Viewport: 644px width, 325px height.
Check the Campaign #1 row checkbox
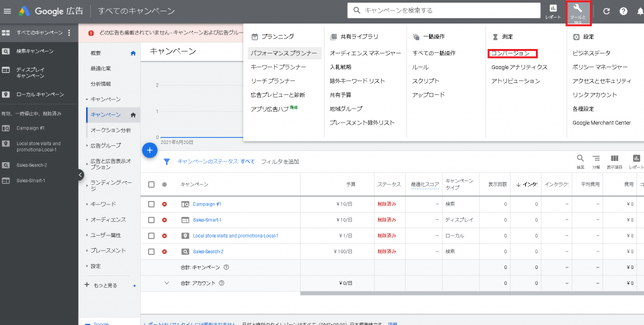pos(151,204)
